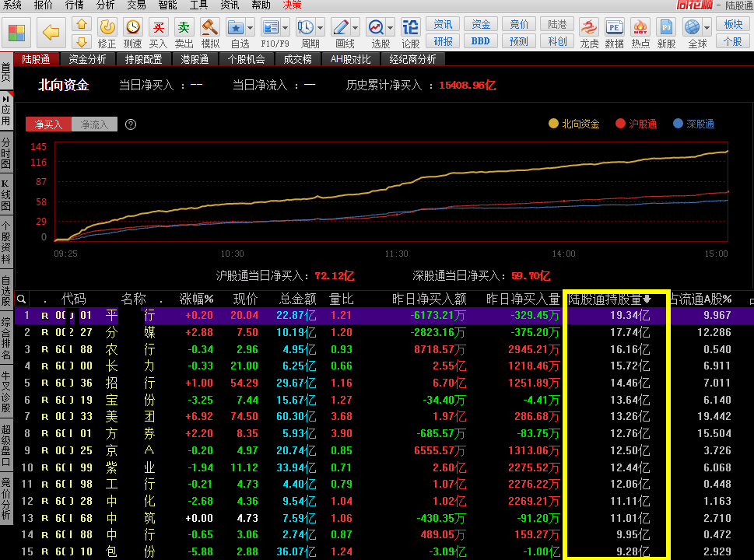The image size is (754, 560).
Task: Expand the 全球 dropdown arrow
Action: pos(707,28)
